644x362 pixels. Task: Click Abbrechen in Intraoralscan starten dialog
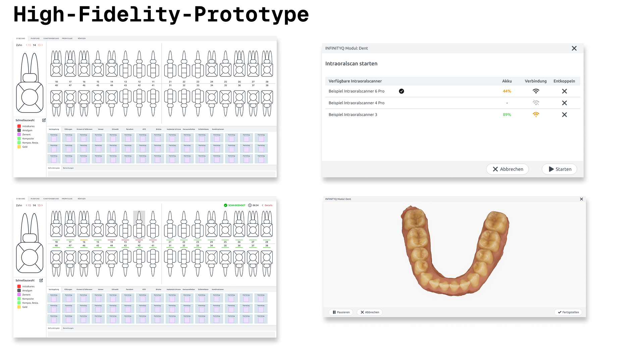[x=507, y=169]
